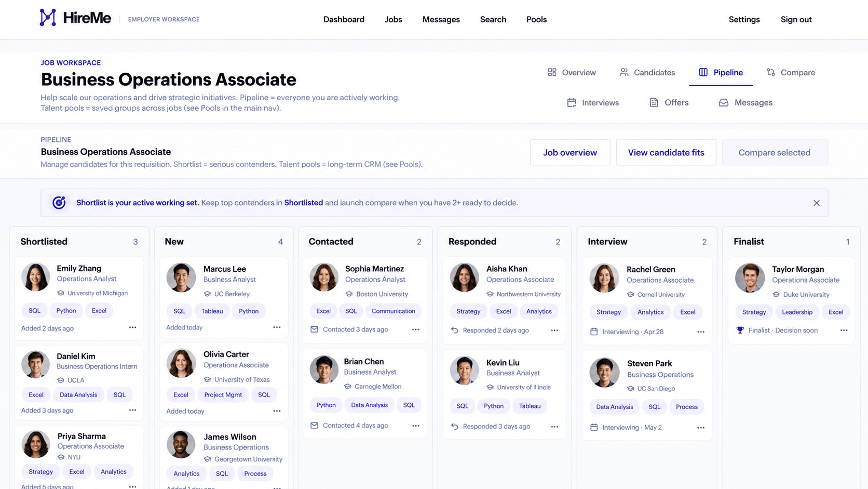
Task: Open more options for Taylor Morgan
Action: (844, 331)
